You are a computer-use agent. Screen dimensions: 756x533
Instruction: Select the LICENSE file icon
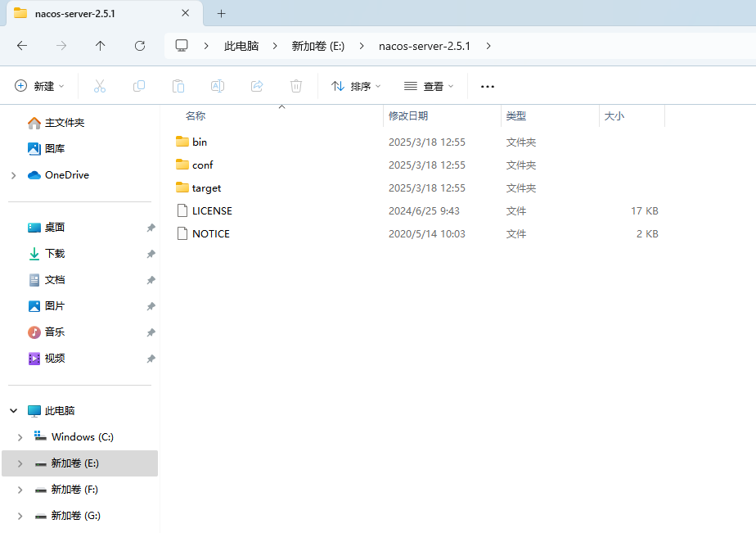tap(182, 210)
